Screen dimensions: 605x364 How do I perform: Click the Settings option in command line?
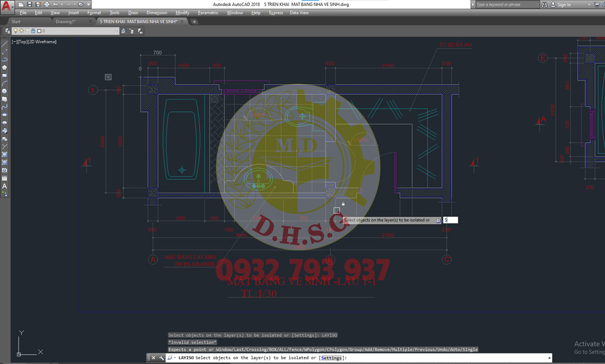(x=332, y=358)
